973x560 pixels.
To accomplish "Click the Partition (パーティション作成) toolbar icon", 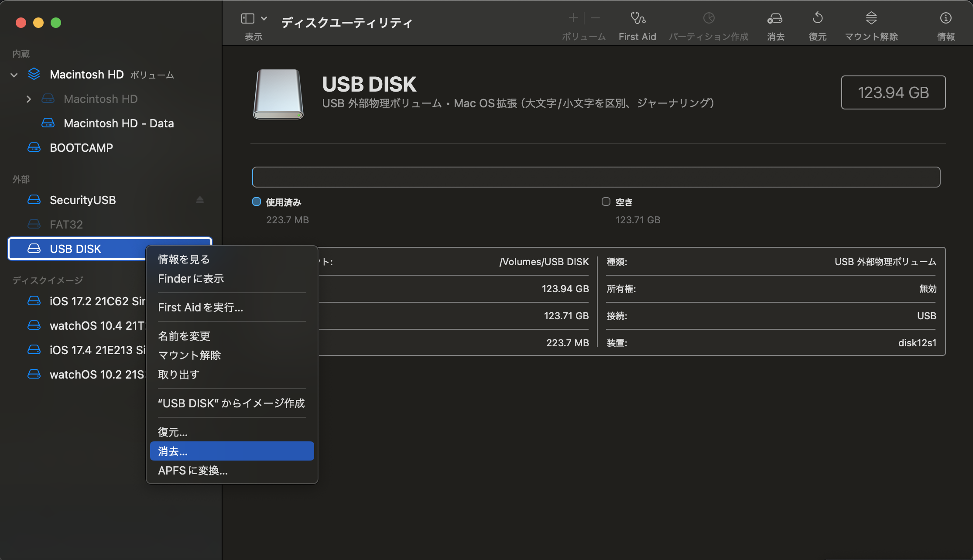I will coord(709,18).
